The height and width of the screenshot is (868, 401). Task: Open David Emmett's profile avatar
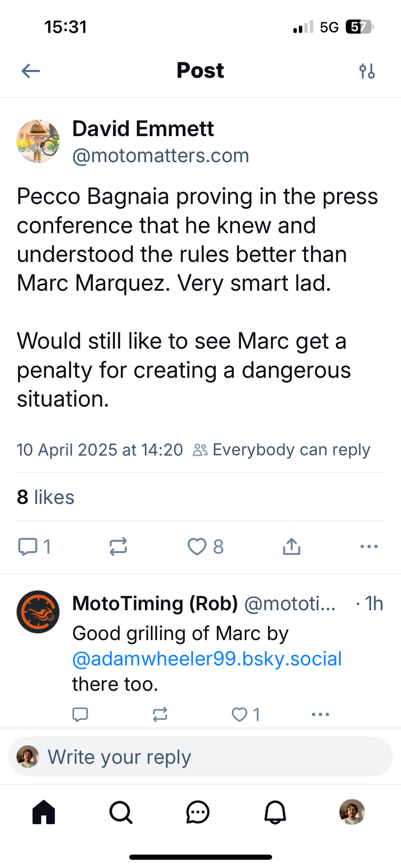coord(38,142)
